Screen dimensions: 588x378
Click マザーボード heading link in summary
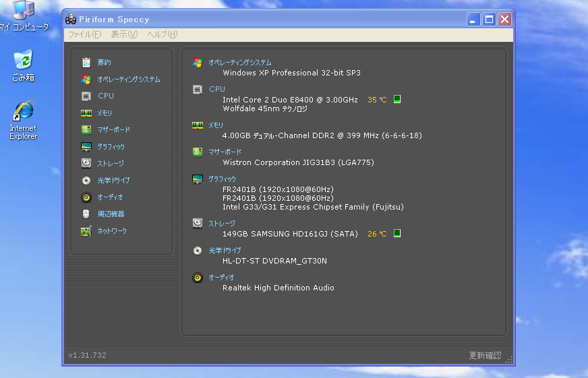pos(225,152)
